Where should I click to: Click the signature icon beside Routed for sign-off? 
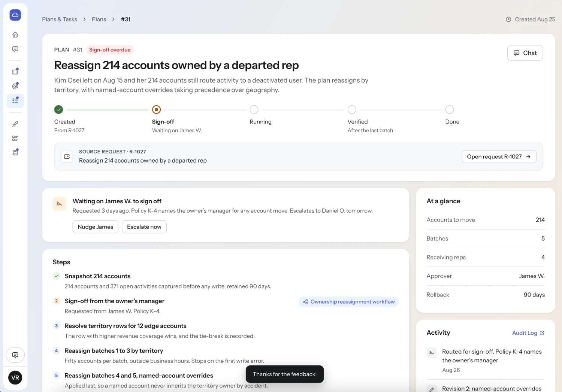[432, 352]
